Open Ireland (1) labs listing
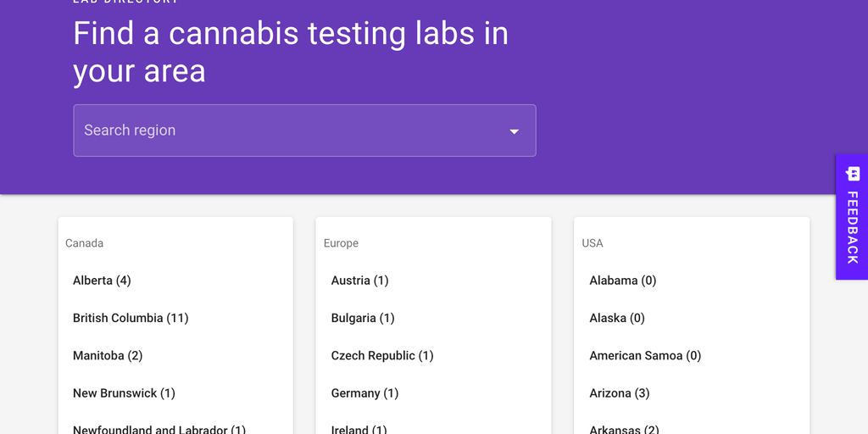The image size is (868, 434). pos(359,429)
